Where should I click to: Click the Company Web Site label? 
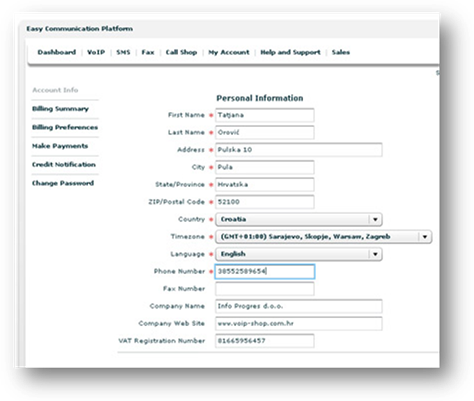click(172, 323)
